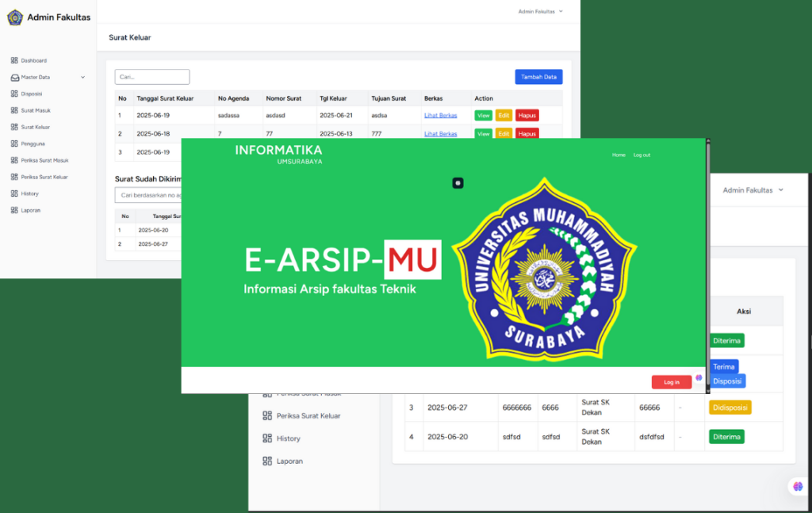Open Laporan icon in the Surat Keluar window sidebar

tap(14, 210)
